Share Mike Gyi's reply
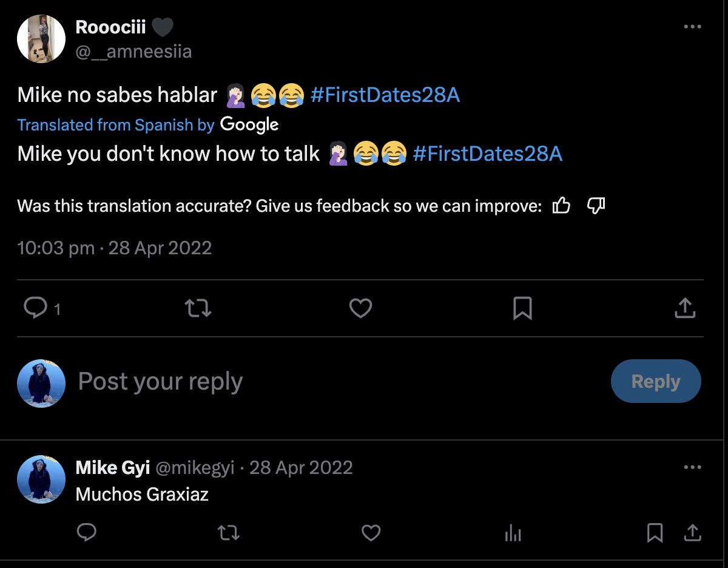This screenshot has width=728, height=568. [691, 533]
